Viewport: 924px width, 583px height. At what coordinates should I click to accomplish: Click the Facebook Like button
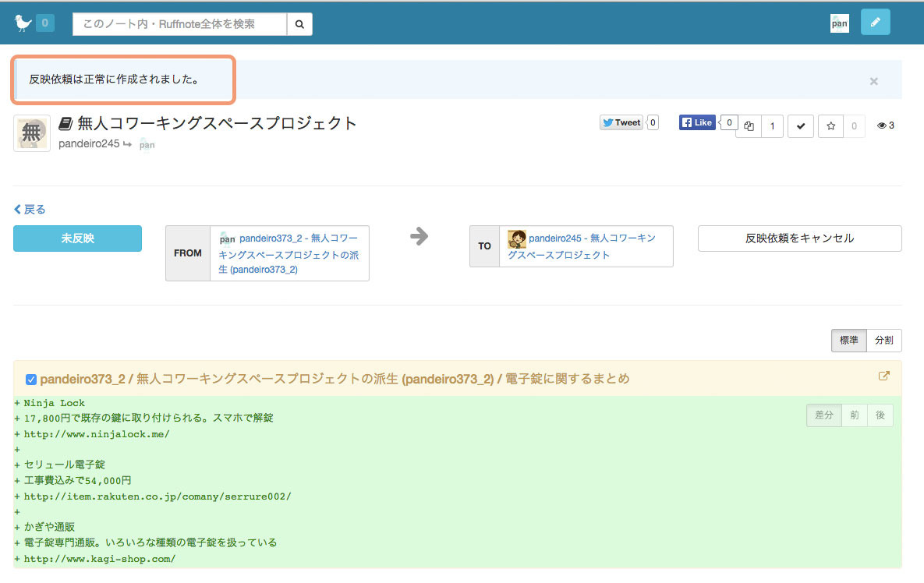(x=697, y=122)
